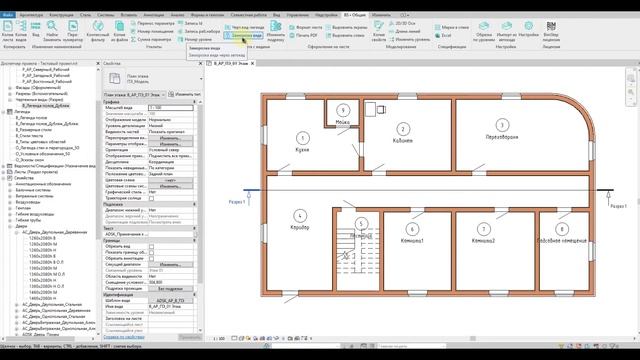The height and width of the screenshot is (360, 640).
Task: Click the Найти Заменить magnifier icon
Action: click(x=52, y=31)
